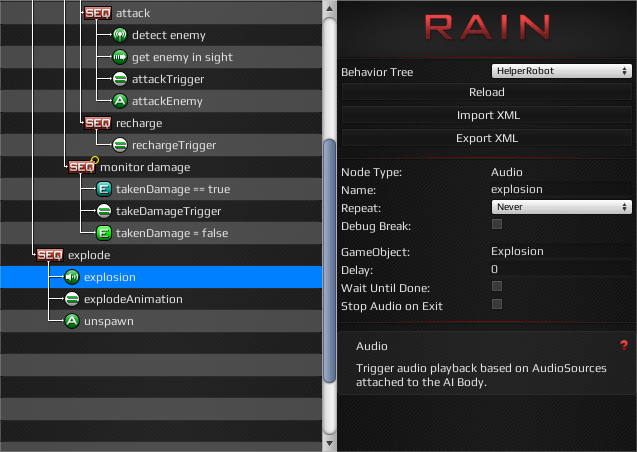The height and width of the screenshot is (452, 637).
Task: Click the SEQ icon of recharge node
Action: tap(97, 123)
